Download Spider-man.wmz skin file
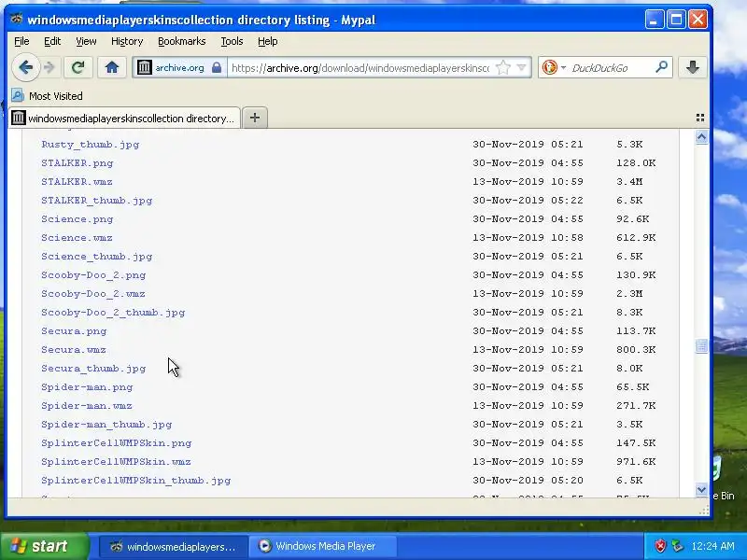The image size is (747, 560). pos(86,406)
